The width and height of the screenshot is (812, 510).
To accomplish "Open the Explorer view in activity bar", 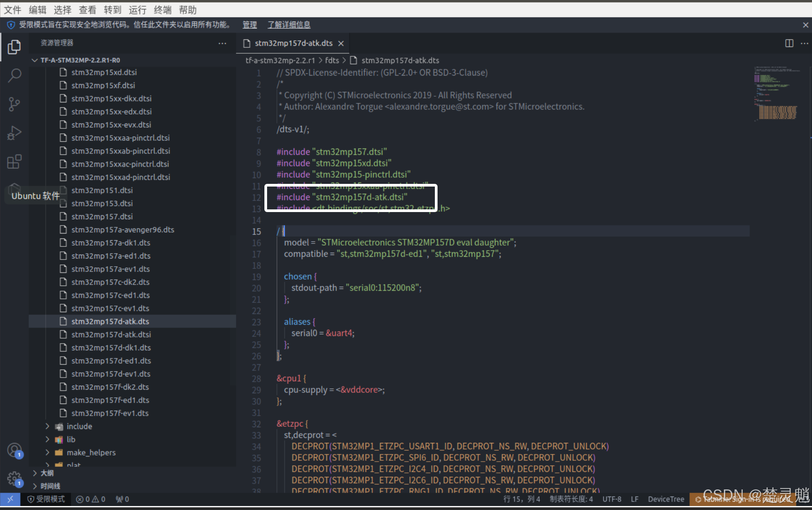I will pyautogui.click(x=14, y=47).
